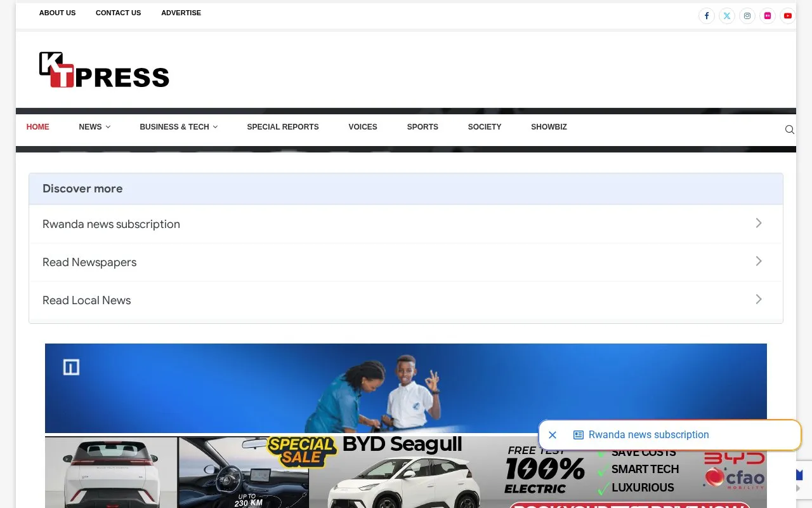Open the Society section

point(485,127)
